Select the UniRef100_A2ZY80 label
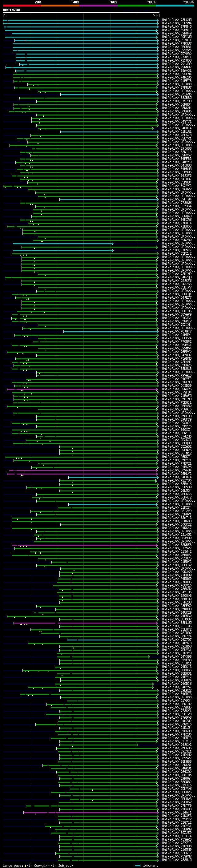Image resolution: width=197 pixels, height=868 pixels. (177, 481)
